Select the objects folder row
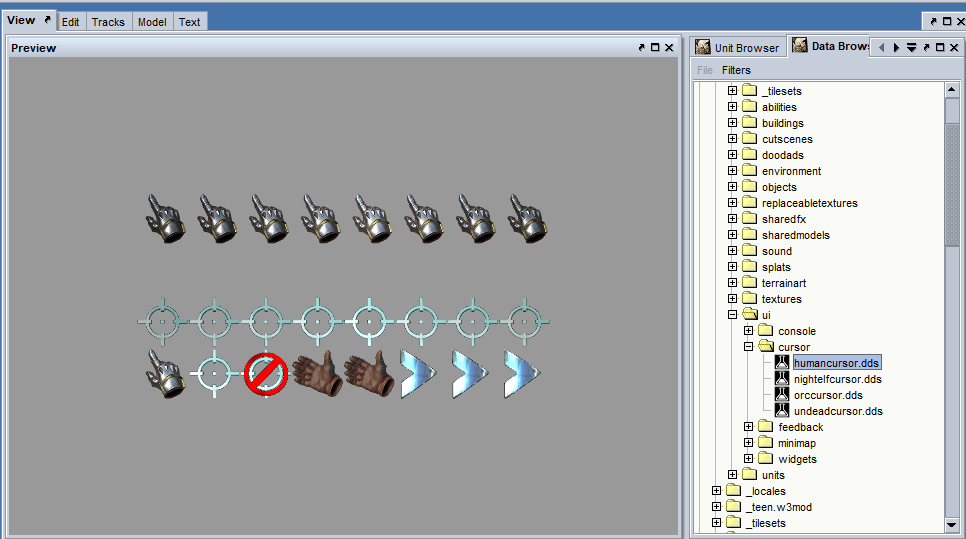The height and width of the screenshot is (539, 966). [769, 187]
